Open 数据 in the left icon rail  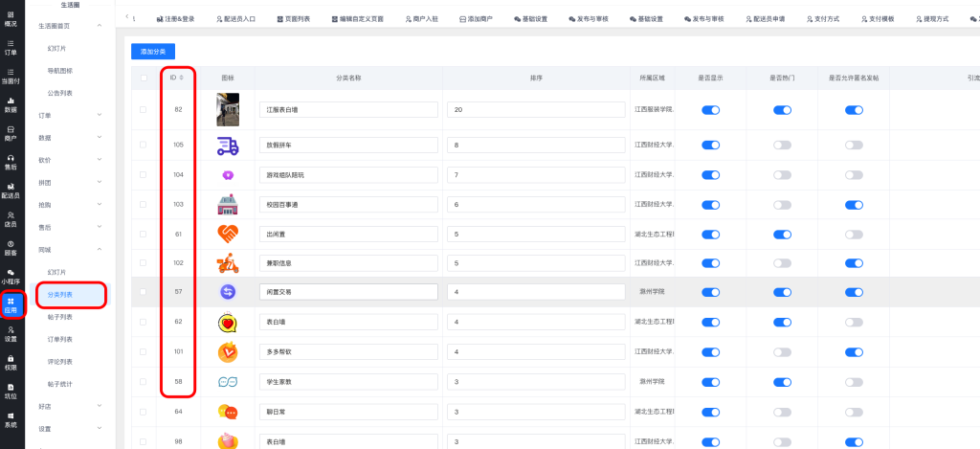(x=11, y=104)
